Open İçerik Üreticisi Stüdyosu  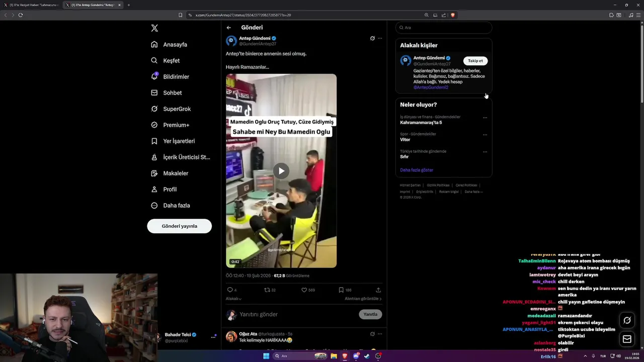pos(181,157)
